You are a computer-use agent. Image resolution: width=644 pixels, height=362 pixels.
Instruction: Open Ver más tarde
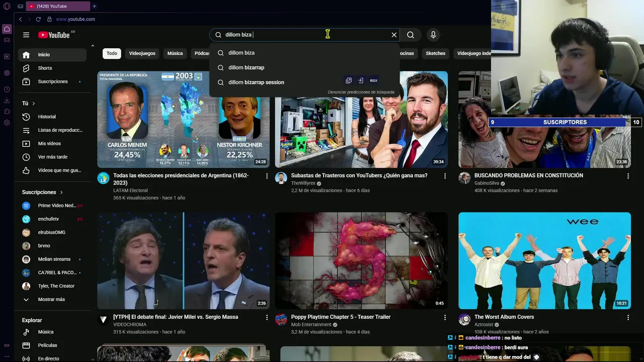point(52,157)
